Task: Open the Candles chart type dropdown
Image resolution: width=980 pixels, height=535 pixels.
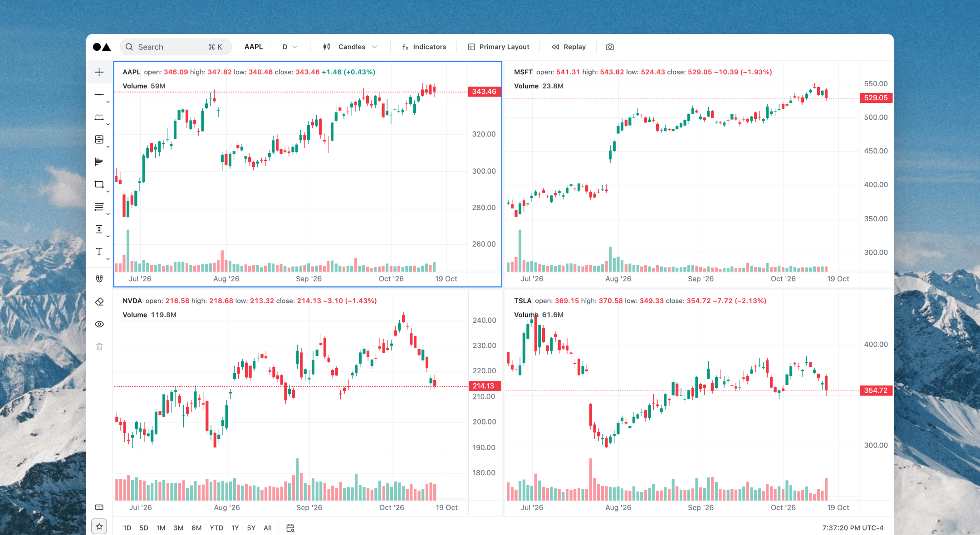Action: 350,47
